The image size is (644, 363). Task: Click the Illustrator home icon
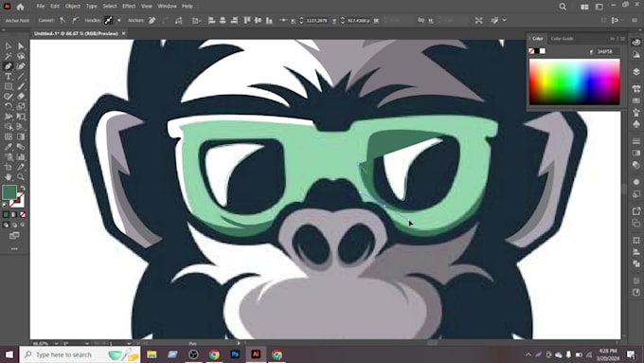[x=20, y=7]
